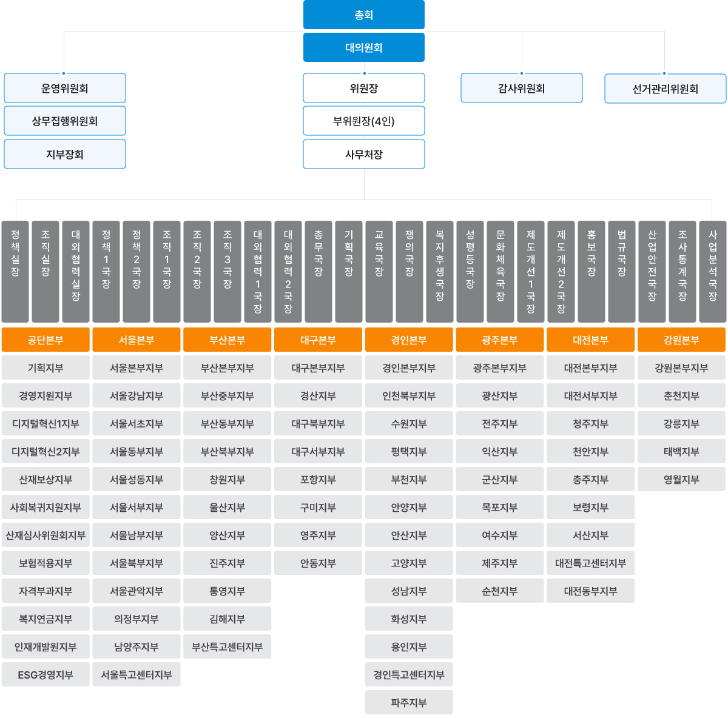This screenshot has width=728, height=718.
Task: Click 디지털혁신1지부 cell
Action: pos(45,424)
